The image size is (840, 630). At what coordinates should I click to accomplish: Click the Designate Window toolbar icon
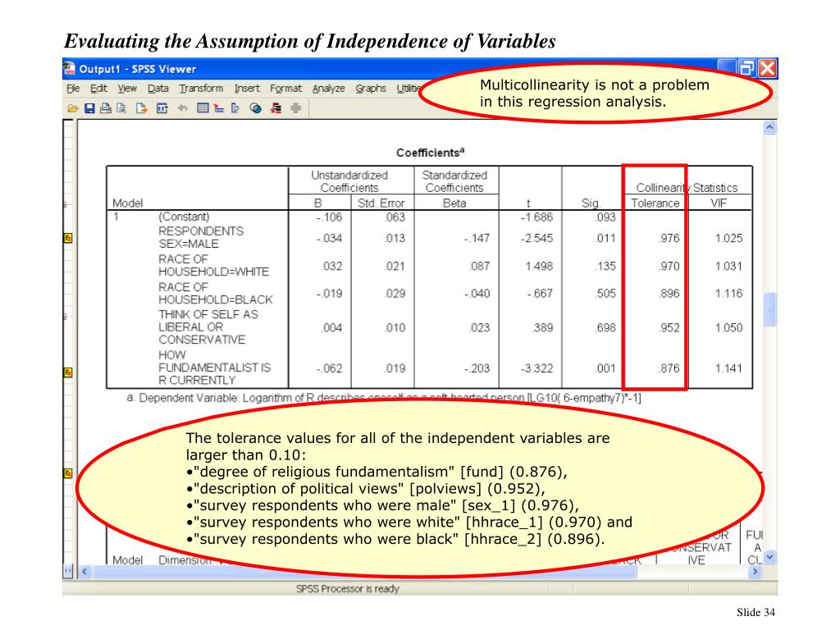click(x=276, y=108)
